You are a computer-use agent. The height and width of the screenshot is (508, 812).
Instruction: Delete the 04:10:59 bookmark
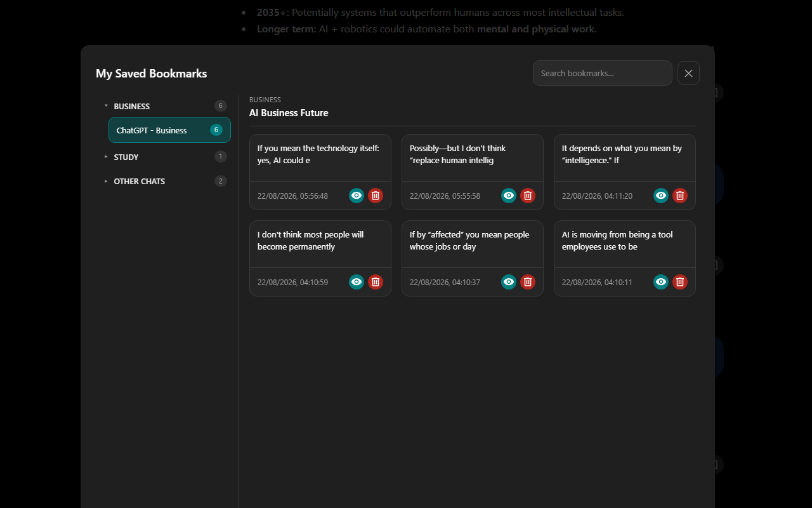[x=376, y=282]
